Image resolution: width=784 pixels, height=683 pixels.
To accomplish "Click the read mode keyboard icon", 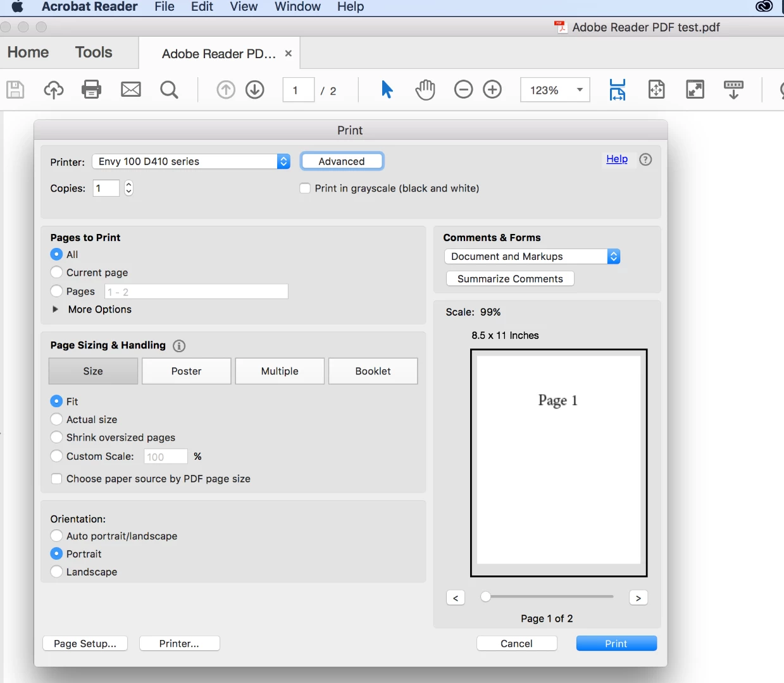I will pos(734,90).
